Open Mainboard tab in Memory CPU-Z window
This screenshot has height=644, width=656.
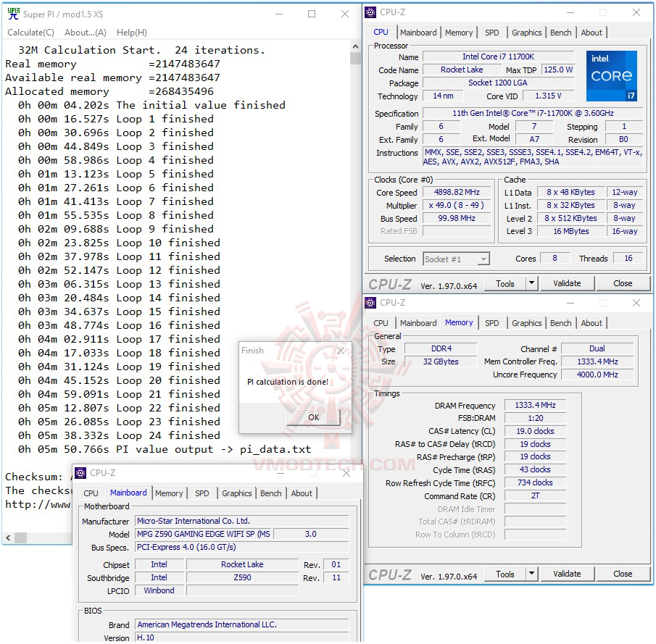[x=418, y=323]
